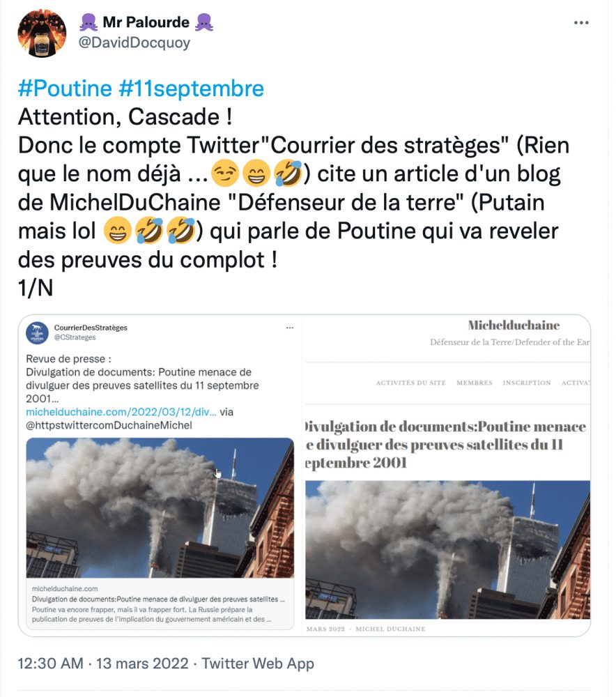This screenshot has width=616, height=697.
Task: Click the @CStrateges handle
Action: coord(75,337)
